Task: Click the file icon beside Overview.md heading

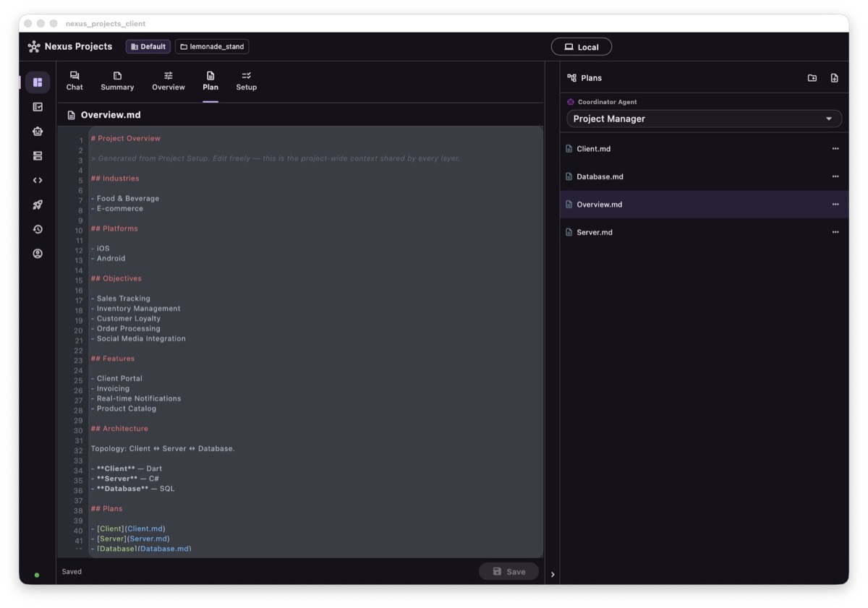Action: pyautogui.click(x=71, y=115)
